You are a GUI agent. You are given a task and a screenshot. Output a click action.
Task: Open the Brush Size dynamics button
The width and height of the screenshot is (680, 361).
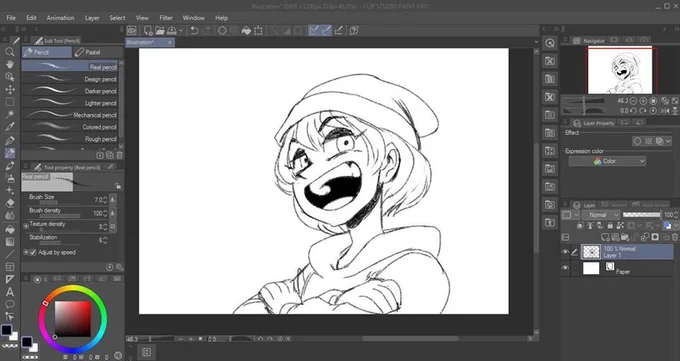click(x=112, y=200)
